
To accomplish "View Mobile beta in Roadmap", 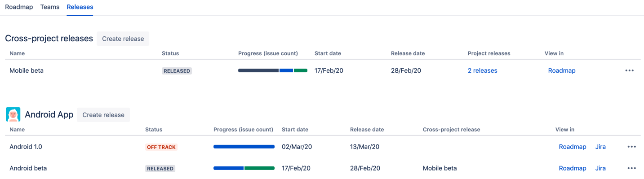I will click(562, 70).
